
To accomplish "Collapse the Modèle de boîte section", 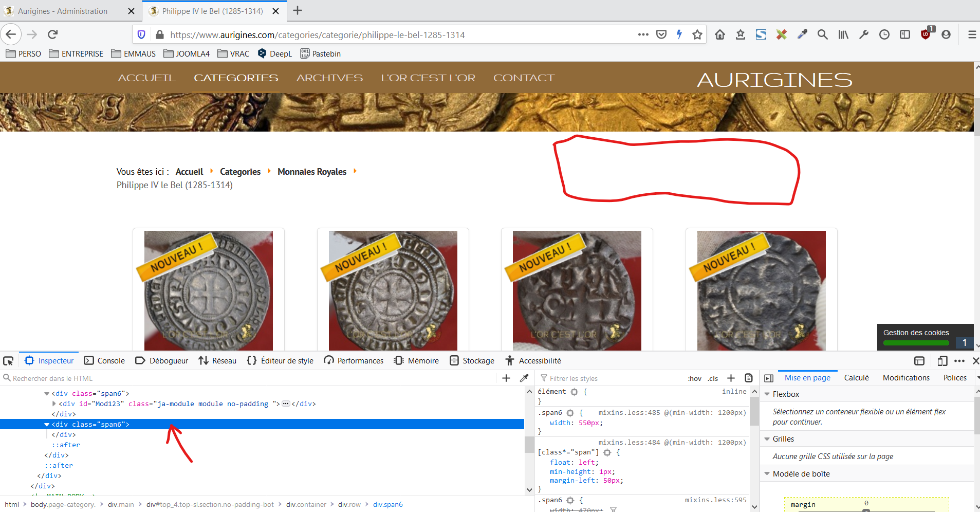I will (767, 474).
